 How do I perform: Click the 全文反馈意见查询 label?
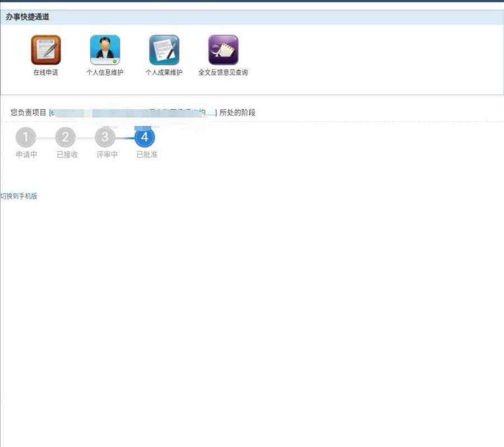pos(223,72)
